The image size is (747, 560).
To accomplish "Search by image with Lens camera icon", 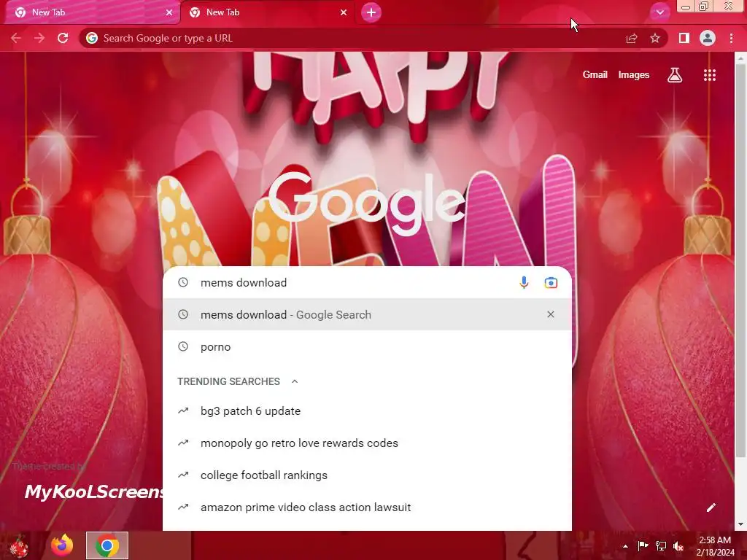I will coord(551,282).
